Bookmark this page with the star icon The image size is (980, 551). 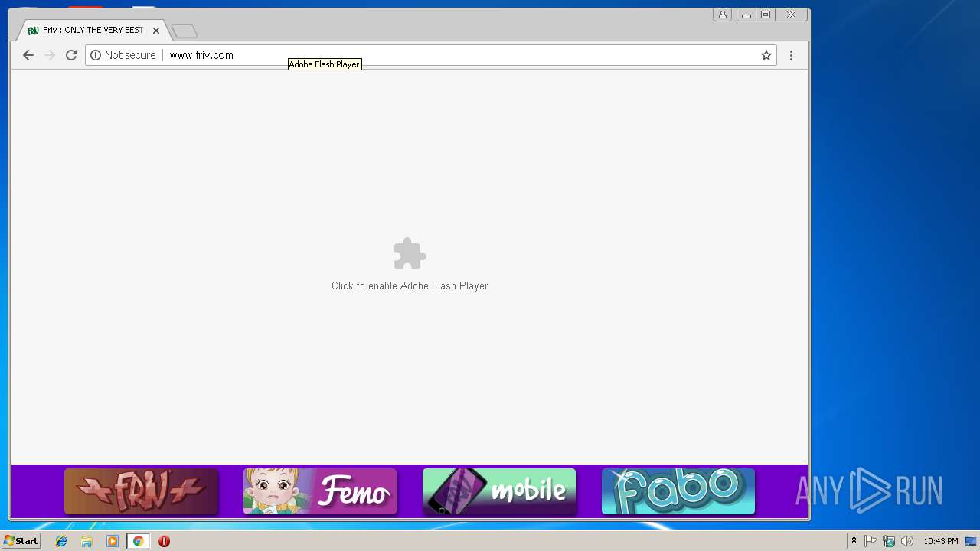click(766, 55)
